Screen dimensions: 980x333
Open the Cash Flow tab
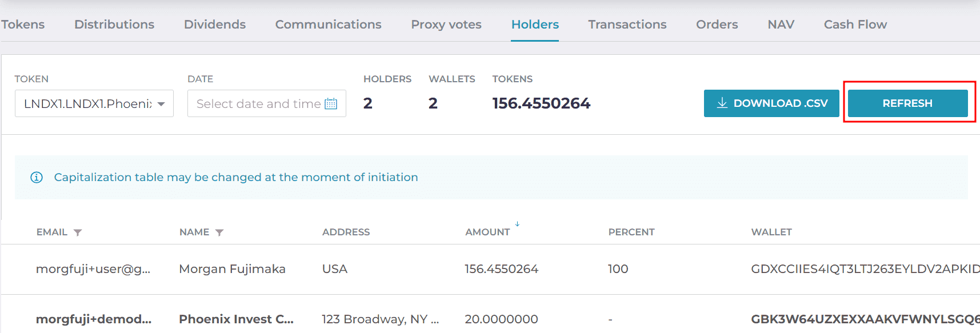point(855,25)
